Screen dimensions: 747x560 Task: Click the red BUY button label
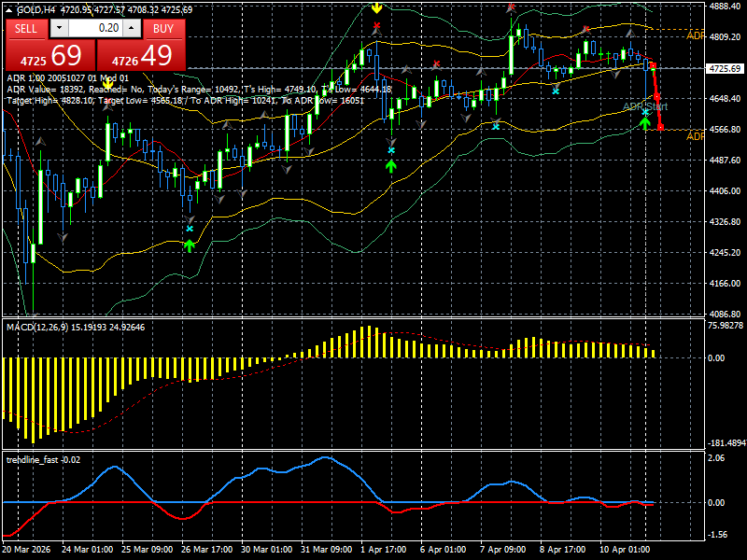163,29
